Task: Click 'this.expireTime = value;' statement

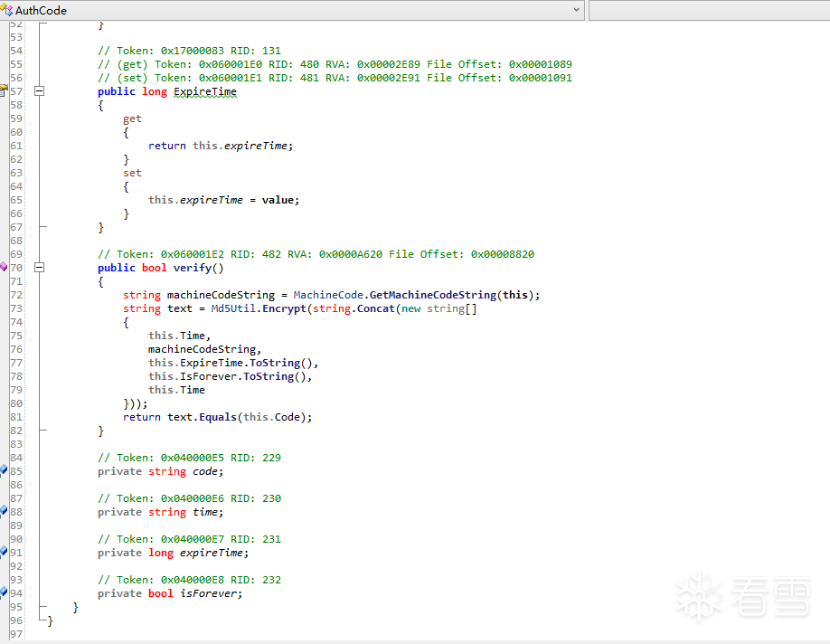Action: 224,200
